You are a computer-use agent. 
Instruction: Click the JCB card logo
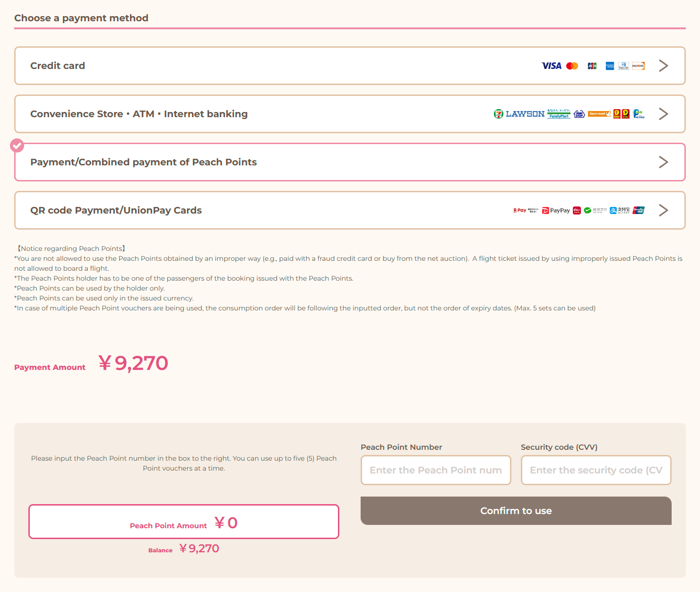[x=592, y=66]
